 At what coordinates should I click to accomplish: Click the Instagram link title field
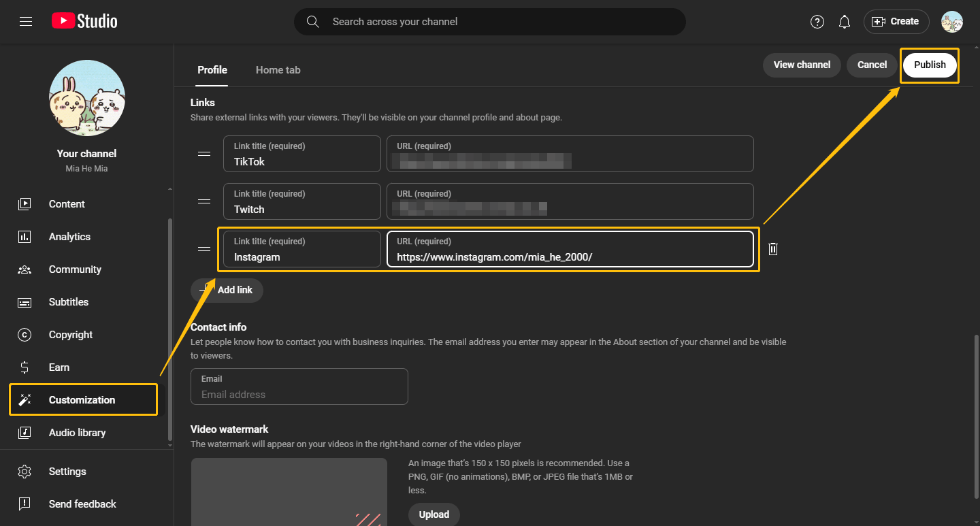point(302,249)
